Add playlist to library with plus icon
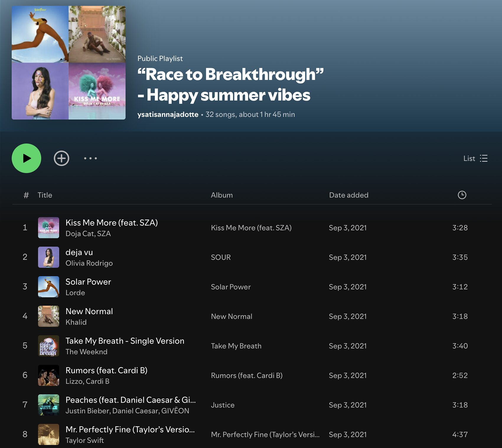The height and width of the screenshot is (448, 502). coord(61,158)
